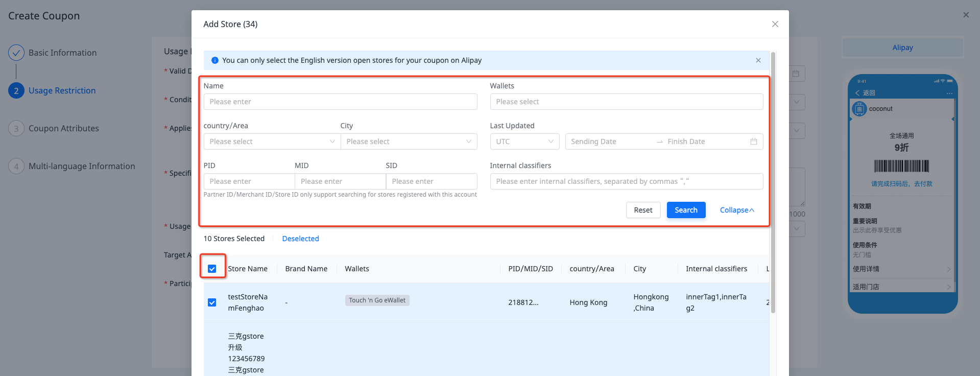The width and height of the screenshot is (980, 376).
Task: Click the coconut merchant avatar icon
Action: click(x=859, y=109)
